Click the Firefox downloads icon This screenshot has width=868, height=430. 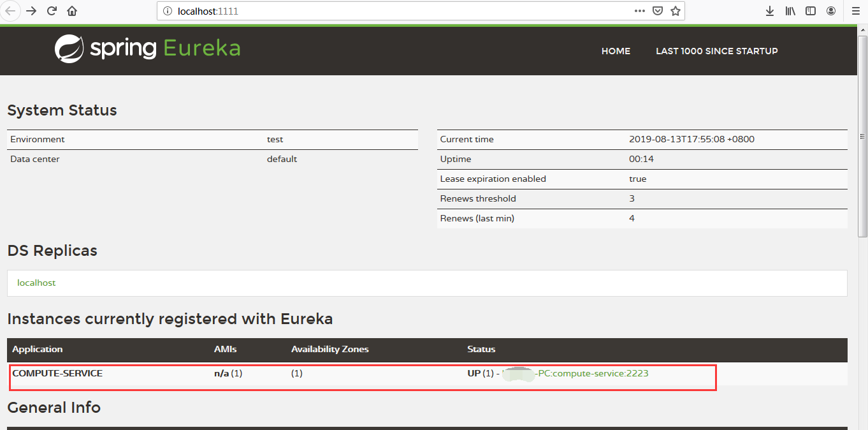[x=769, y=11]
